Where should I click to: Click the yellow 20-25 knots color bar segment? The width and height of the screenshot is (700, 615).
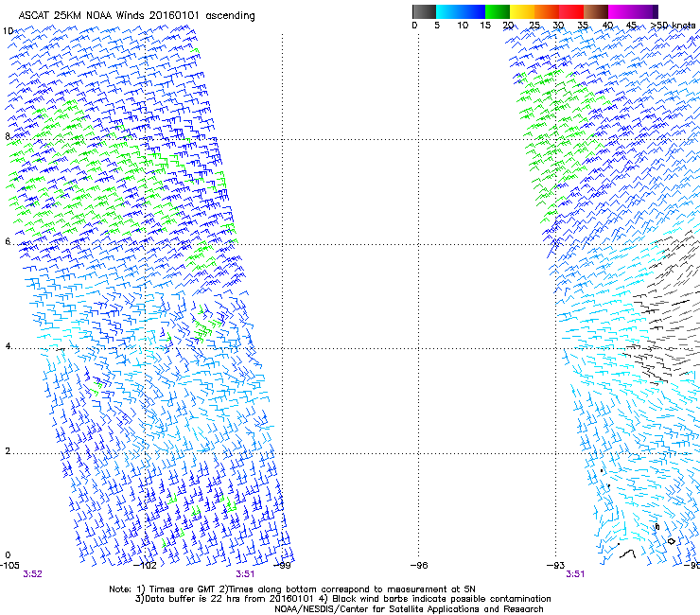522,11
